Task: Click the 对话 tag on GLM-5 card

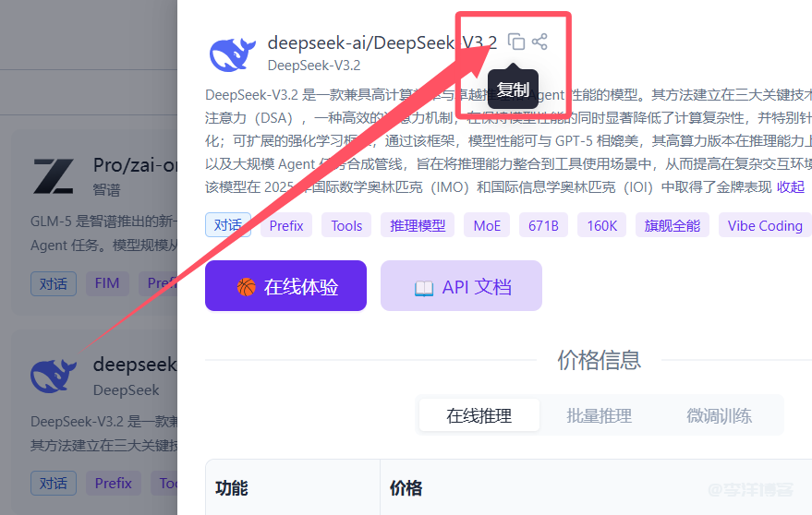Action: (x=54, y=283)
